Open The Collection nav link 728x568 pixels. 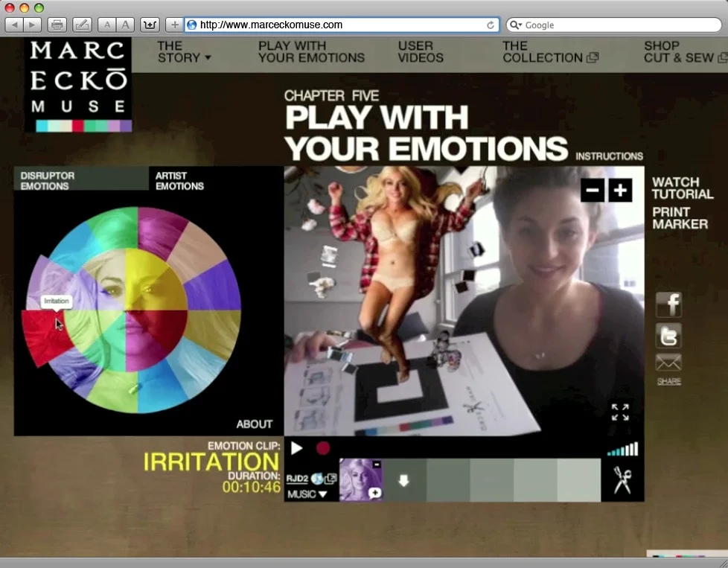(x=550, y=52)
